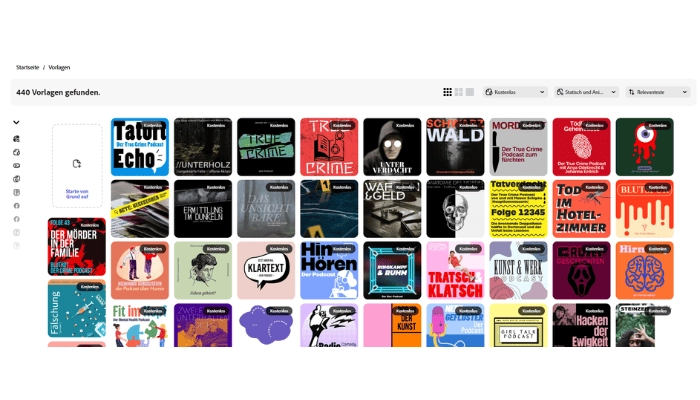Viewport: 700px width, 400px height.
Task: Click the Vorlagen breadcrumb link
Action: [x=59, y=67]
